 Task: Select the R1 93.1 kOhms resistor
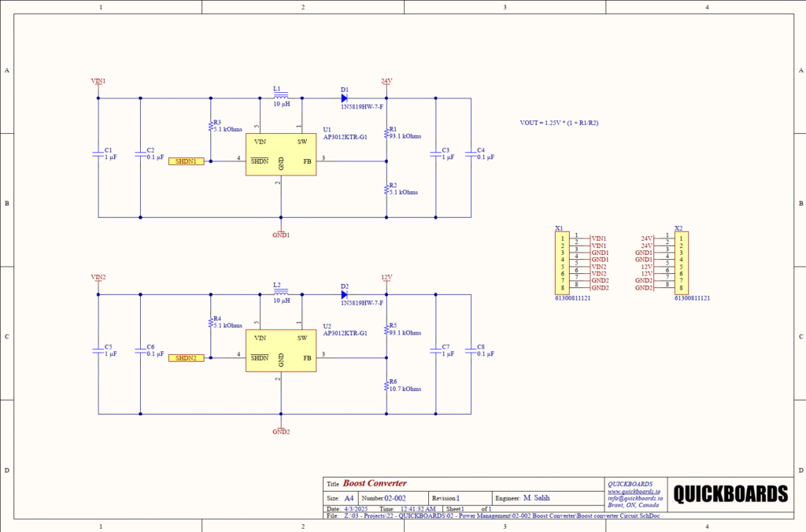click(386, 132)
